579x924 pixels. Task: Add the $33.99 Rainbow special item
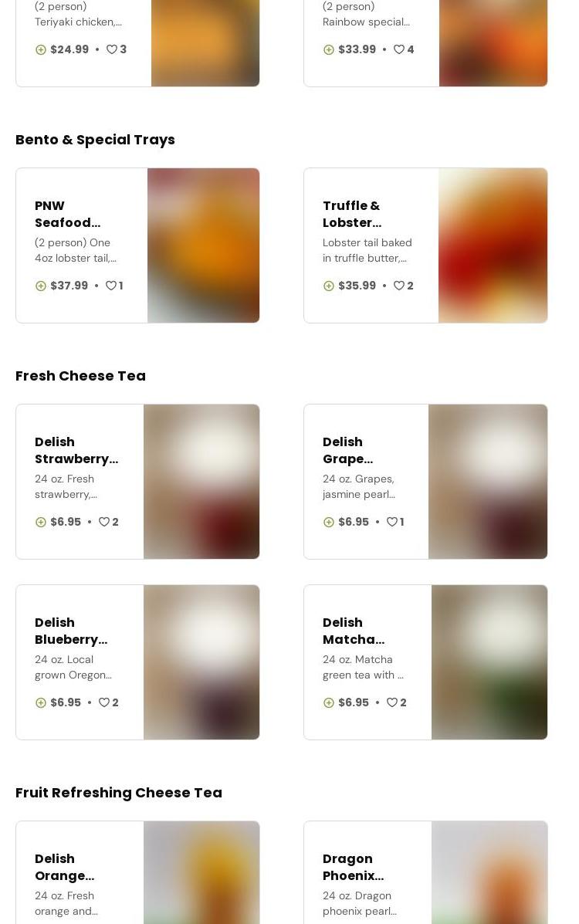[x=329, y=49]
